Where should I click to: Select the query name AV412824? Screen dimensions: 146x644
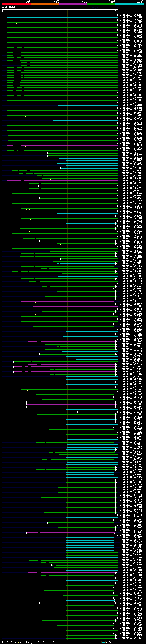coord(8,8)
